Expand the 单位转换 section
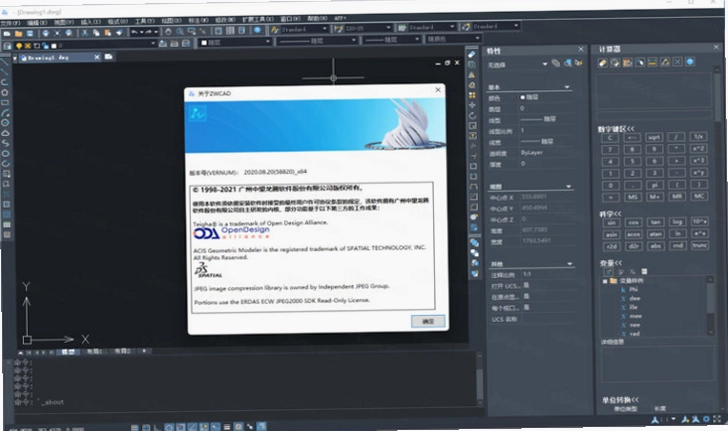 (620, 400)
